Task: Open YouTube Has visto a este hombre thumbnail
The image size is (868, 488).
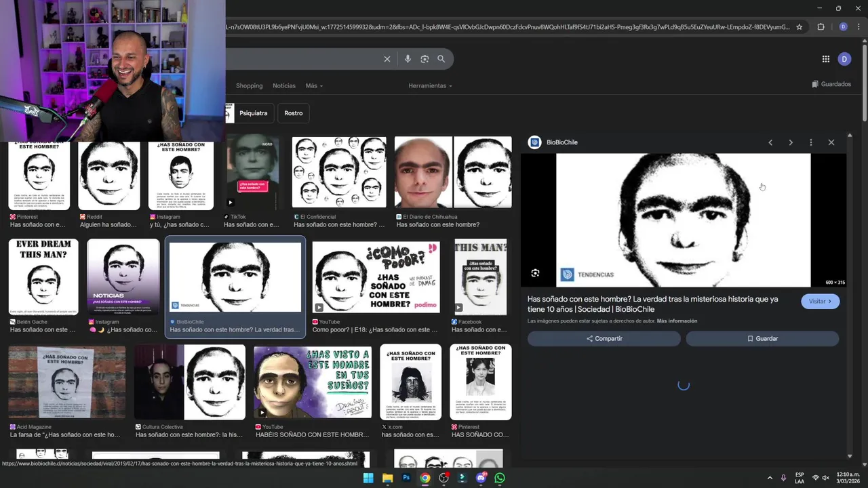Action: (313, 382)
